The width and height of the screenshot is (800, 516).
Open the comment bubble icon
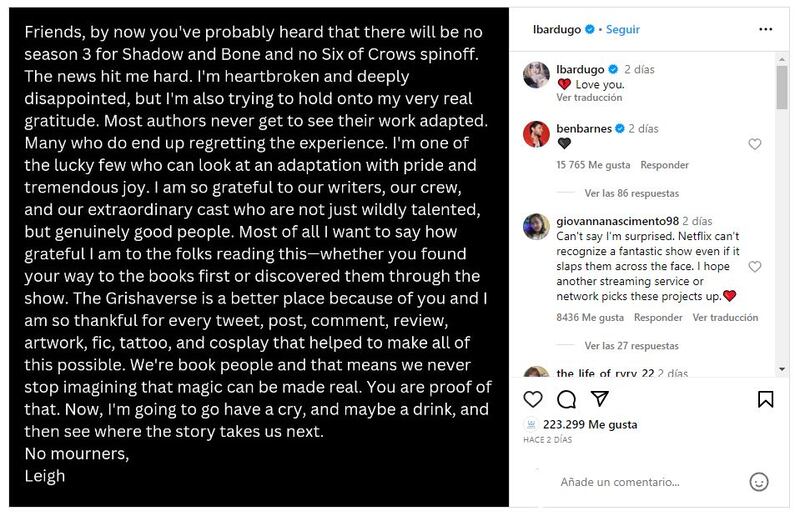point(566,400)
